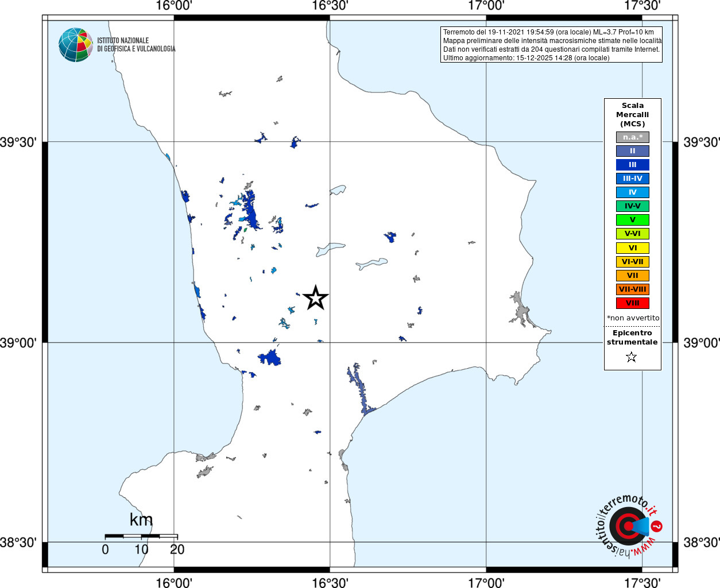
Task: Select the IV-V intensity legend swatch
Action: (632, 206)
